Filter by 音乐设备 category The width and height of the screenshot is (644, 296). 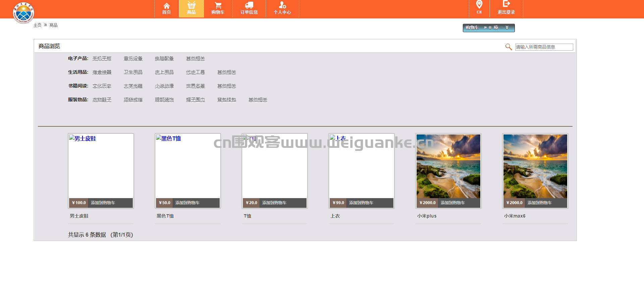[x=133, y=58]
